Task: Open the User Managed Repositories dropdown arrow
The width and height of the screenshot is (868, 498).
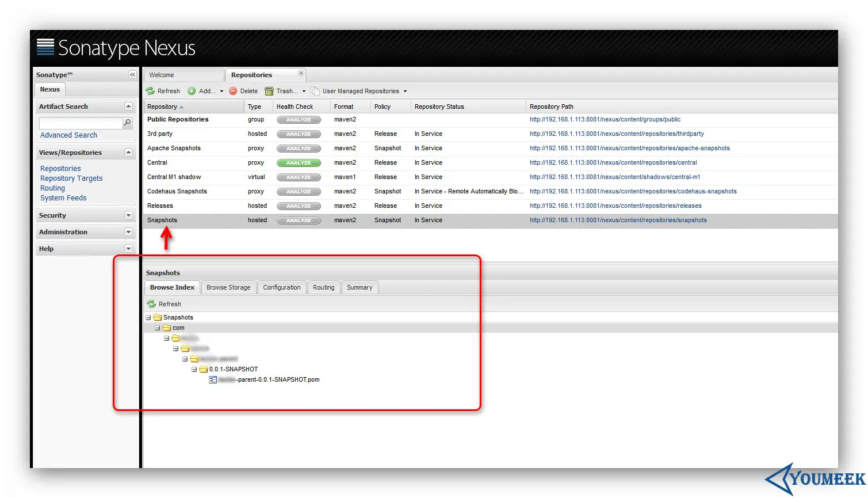Action: [405, 91]
